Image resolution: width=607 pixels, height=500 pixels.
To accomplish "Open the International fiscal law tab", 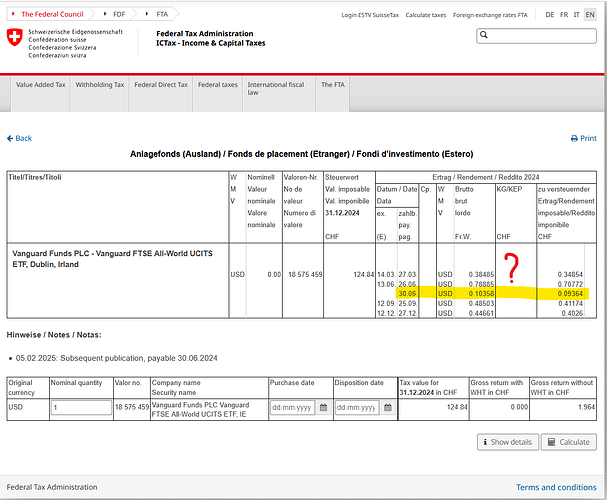I will (x=275, y=89).
